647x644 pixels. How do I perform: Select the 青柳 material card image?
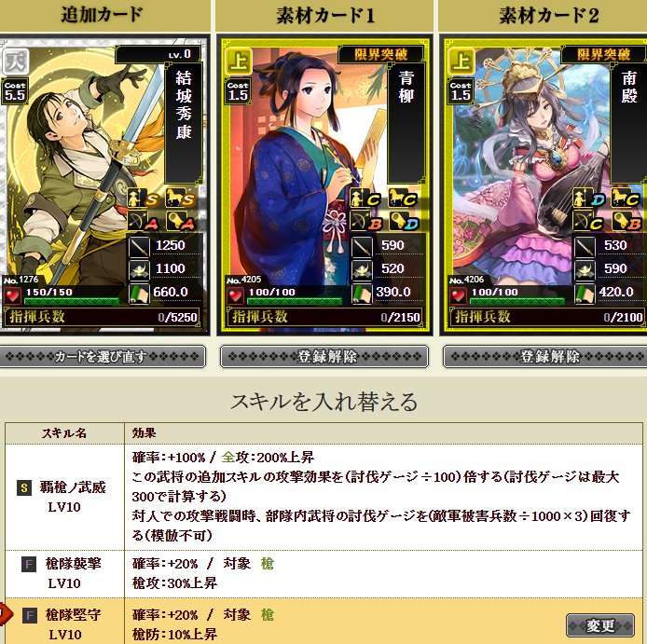click(x=324, y=185)
